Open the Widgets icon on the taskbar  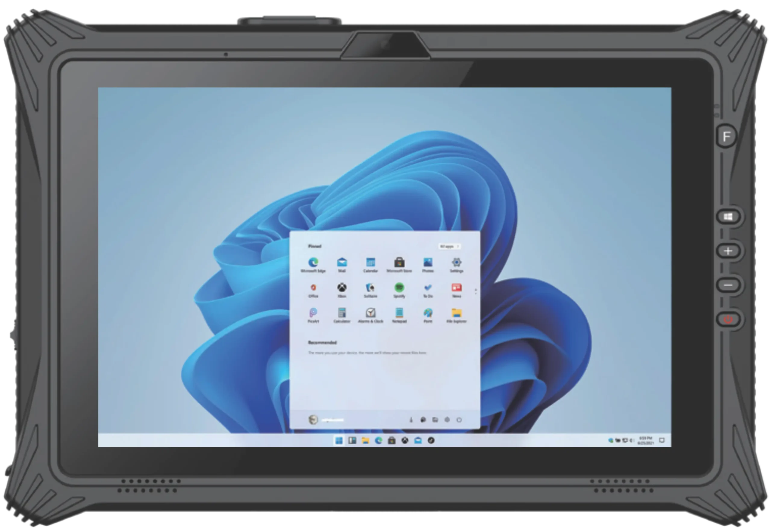click(352, 441)
